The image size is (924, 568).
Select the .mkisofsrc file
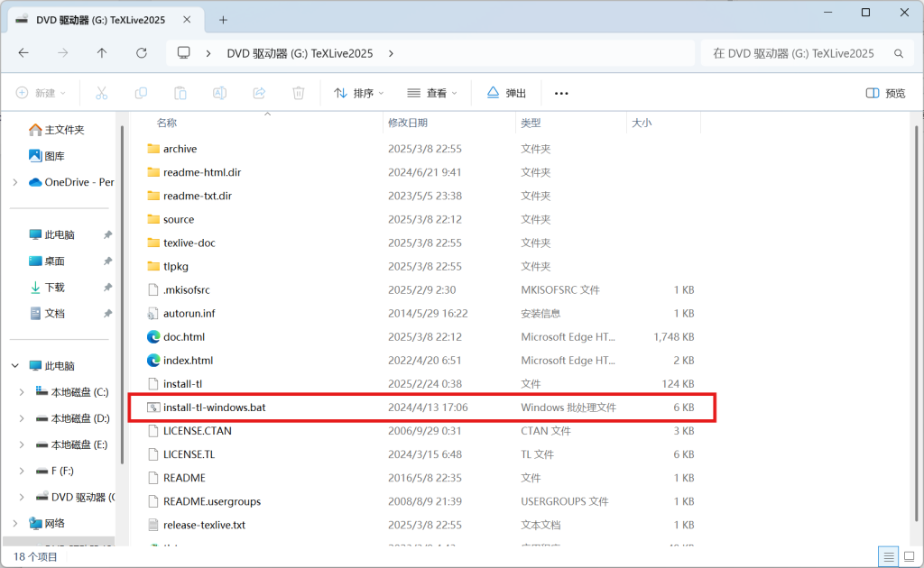pyautogui.click(x=186, y=290)
